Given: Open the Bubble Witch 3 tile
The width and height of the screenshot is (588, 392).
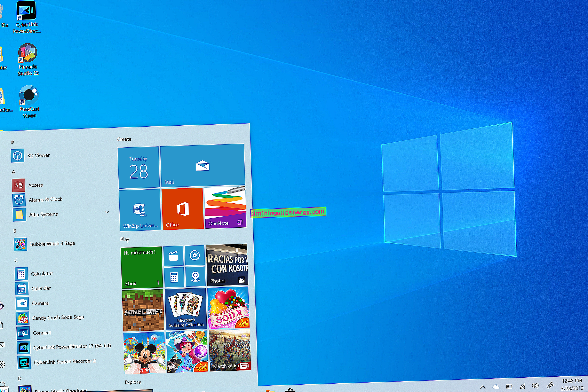Looking at the screenshot, I should 187,352.
